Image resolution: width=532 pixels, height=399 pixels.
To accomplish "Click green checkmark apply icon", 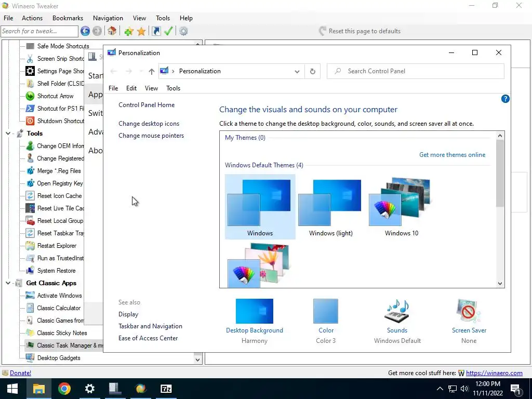I will point(168,31).
